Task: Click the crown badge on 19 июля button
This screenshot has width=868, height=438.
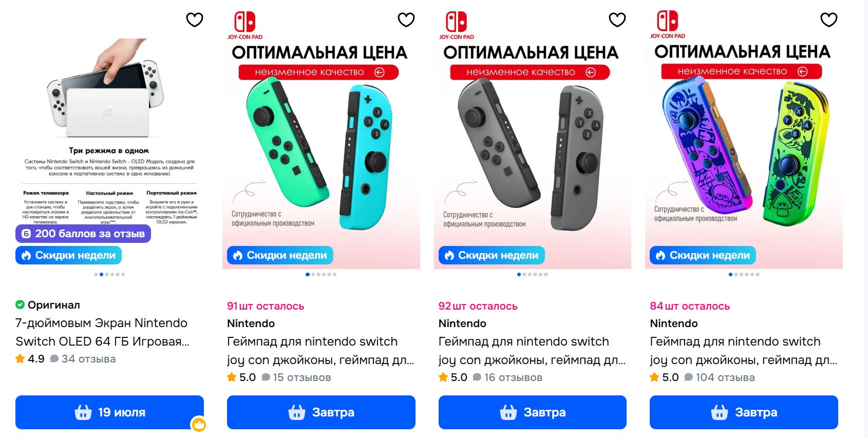Action: (x=199, y=424)
